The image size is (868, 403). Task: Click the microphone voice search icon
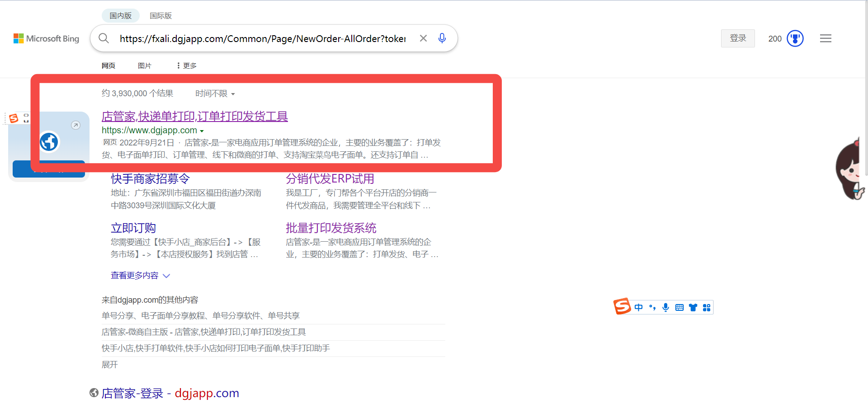coord(442,38)
